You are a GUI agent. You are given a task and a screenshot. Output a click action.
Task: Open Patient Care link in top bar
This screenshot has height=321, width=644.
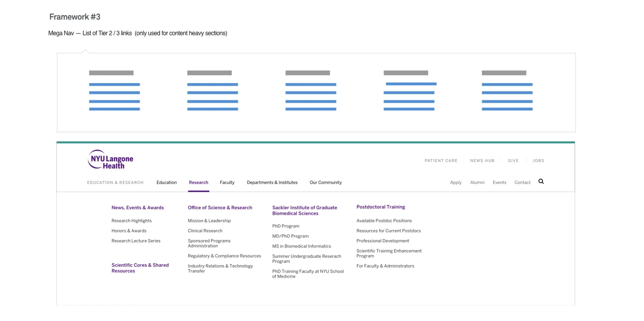[441, 161]
